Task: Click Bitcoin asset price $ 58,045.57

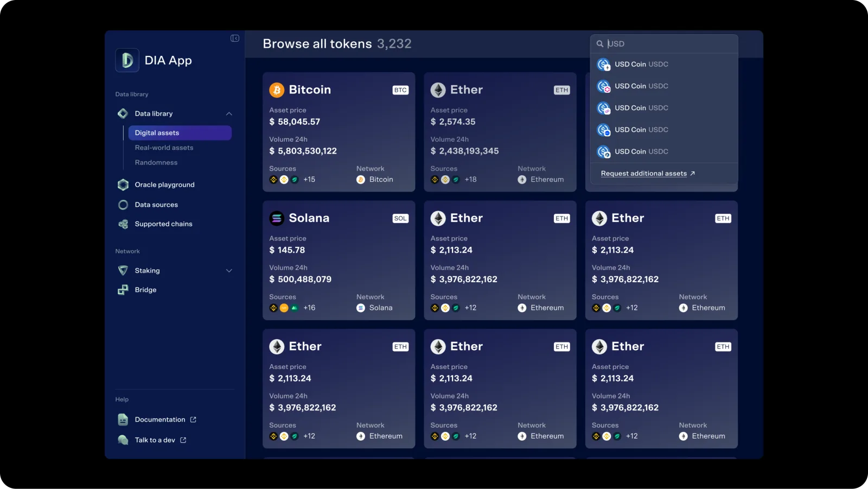Action: 295,122
